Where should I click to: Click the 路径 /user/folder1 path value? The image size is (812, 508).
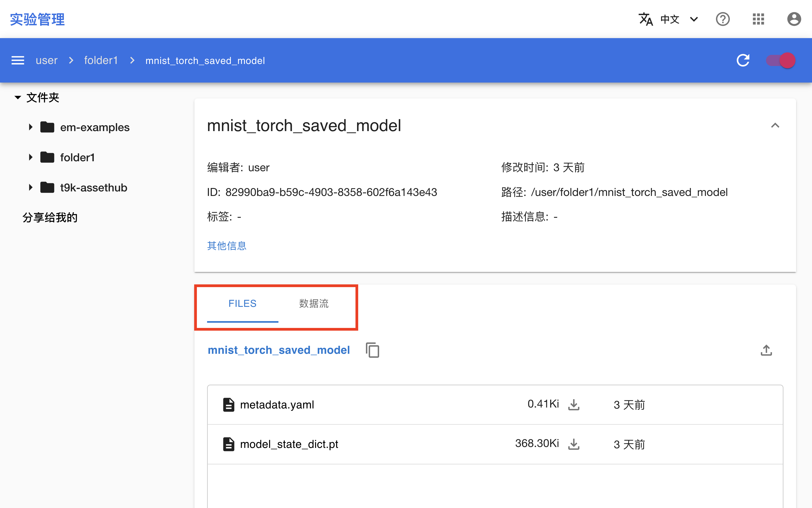tap(629, 192)
